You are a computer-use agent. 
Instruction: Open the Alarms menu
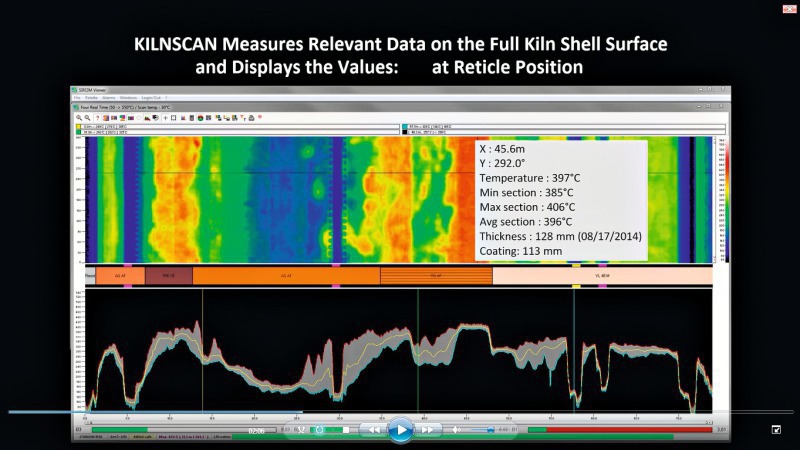click(x=108, y=97)
